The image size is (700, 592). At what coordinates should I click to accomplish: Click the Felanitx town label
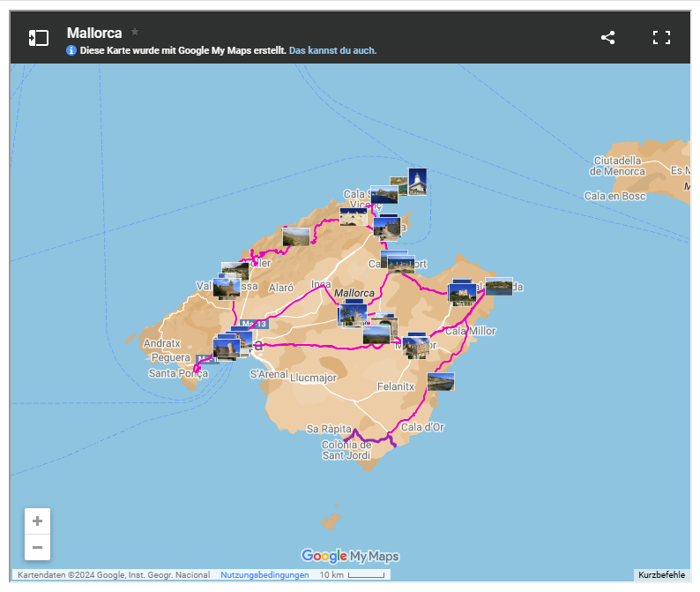coord(396,386)
